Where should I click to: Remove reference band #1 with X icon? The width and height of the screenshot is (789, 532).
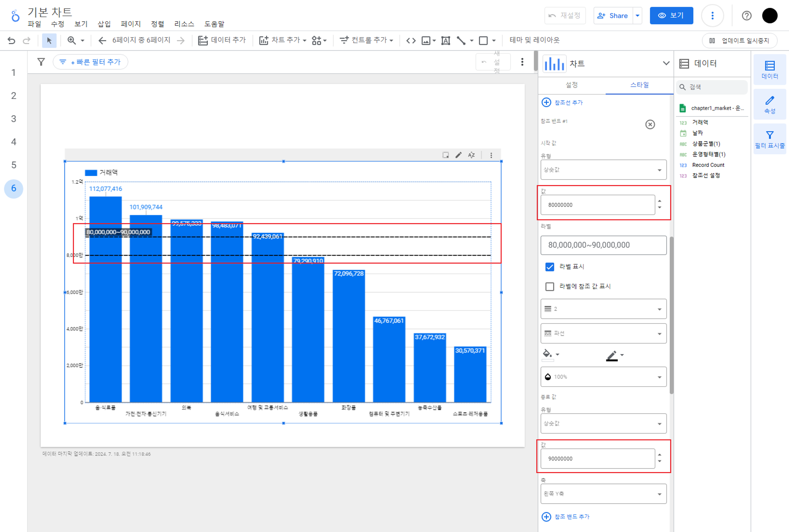650,125
